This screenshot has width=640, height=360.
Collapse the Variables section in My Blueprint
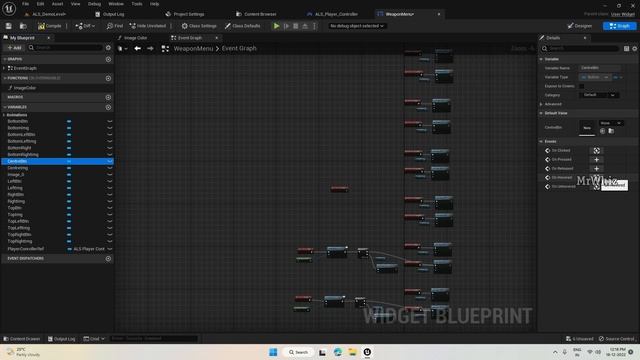click(x=5, y=107)
